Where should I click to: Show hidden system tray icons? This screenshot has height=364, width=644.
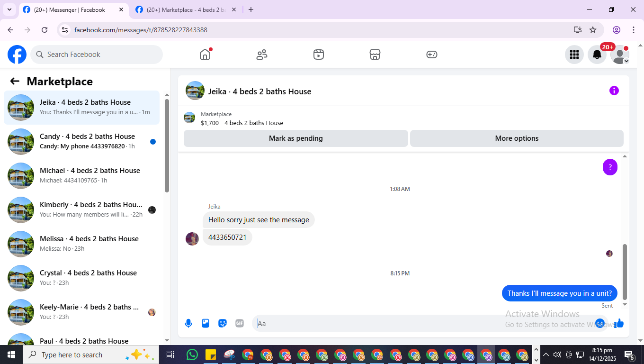pyautogui.click(x=546, y=355)
